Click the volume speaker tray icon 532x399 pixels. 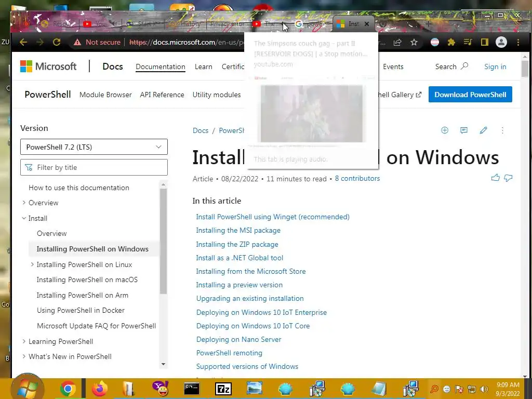coord(484,389)
